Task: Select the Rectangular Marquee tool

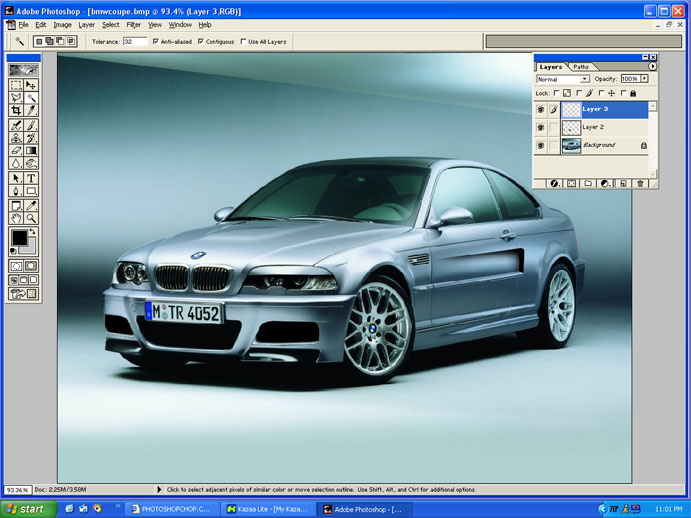Action: point(16,85)
